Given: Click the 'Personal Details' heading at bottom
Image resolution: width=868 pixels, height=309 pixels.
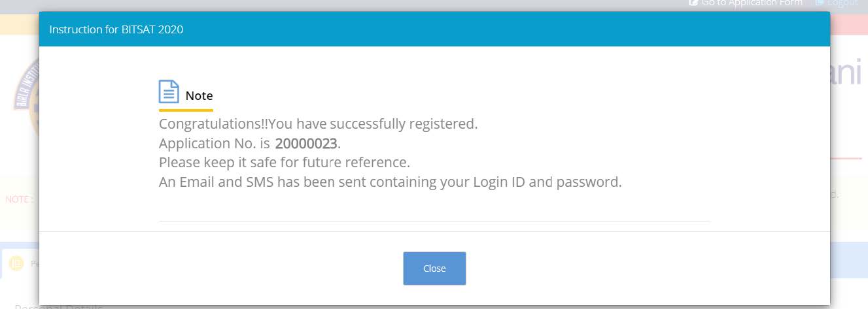Looking at the screenshot, I should 59,306.
